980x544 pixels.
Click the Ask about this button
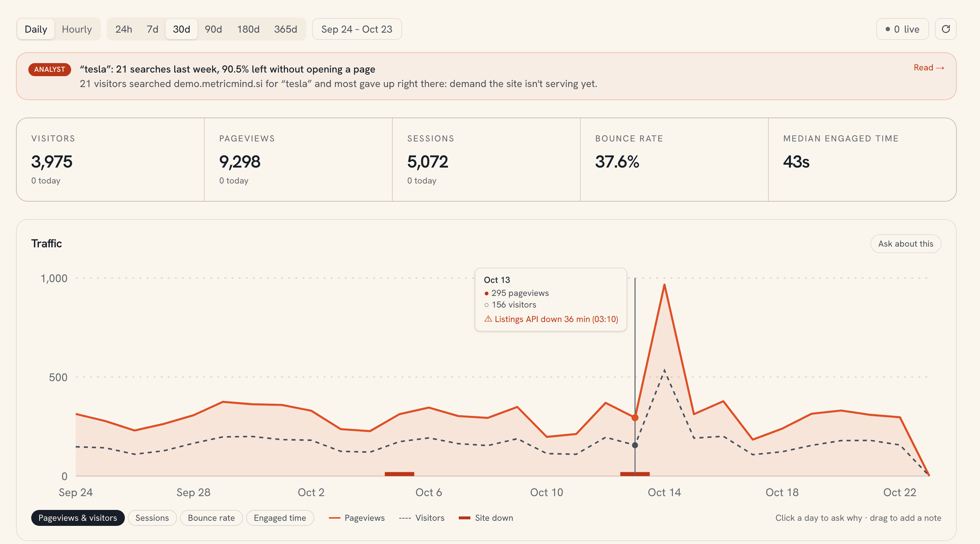[906, 244]
